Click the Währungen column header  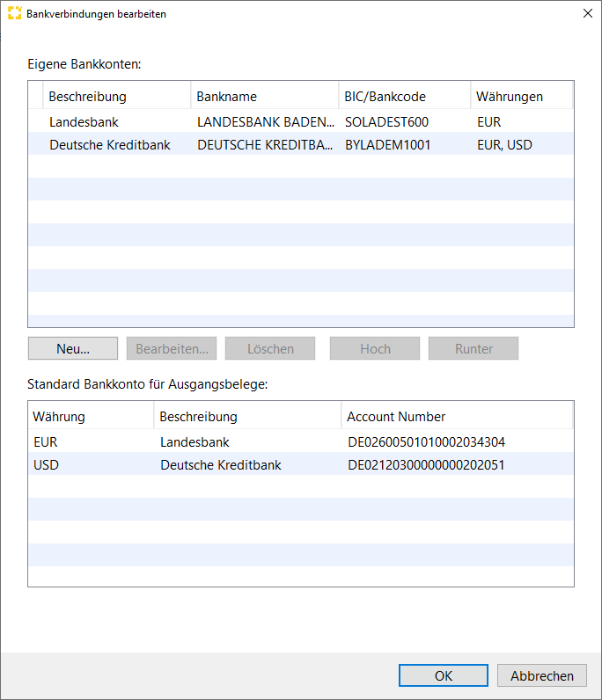tap(522, 97)
